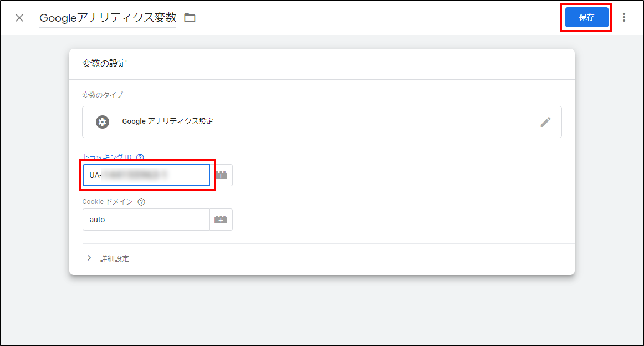Screen dimensions: 644x346
Task: Click the 詳細設定 label text
Action: 115,258
